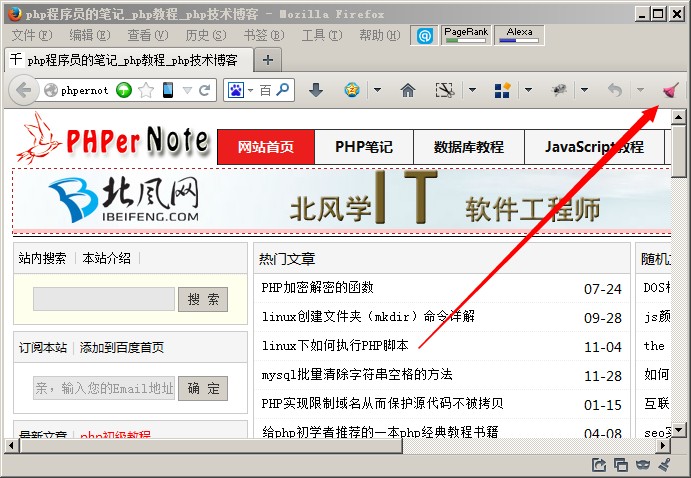Click the 站内搜索 tab link
691x478 pixels.
[42, 258]
